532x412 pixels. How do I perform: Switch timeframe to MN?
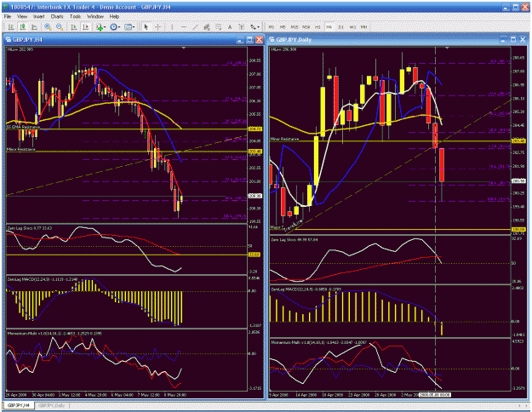[x=363, y=27]
